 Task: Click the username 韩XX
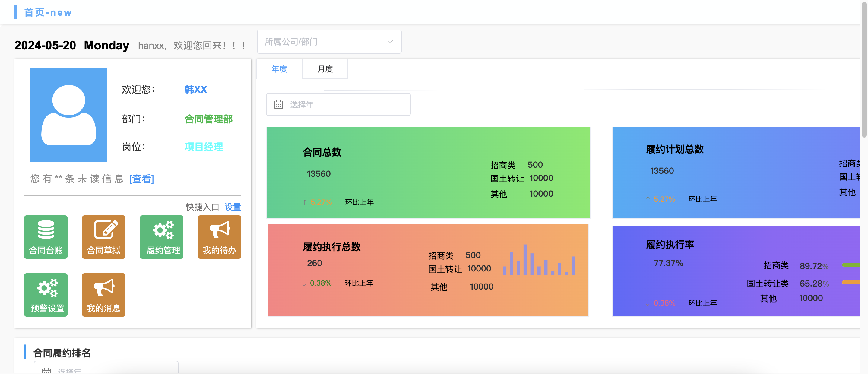pyautogui.click(x=196, y=89)
